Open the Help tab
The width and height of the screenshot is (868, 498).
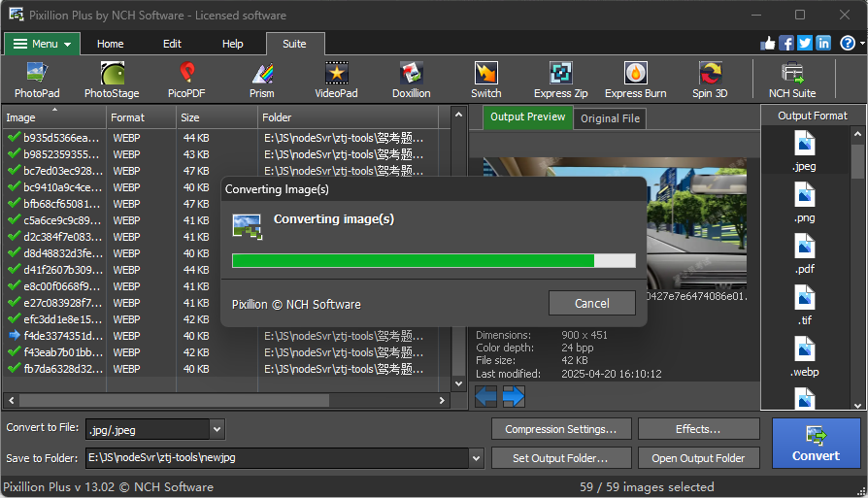[232, 44]
